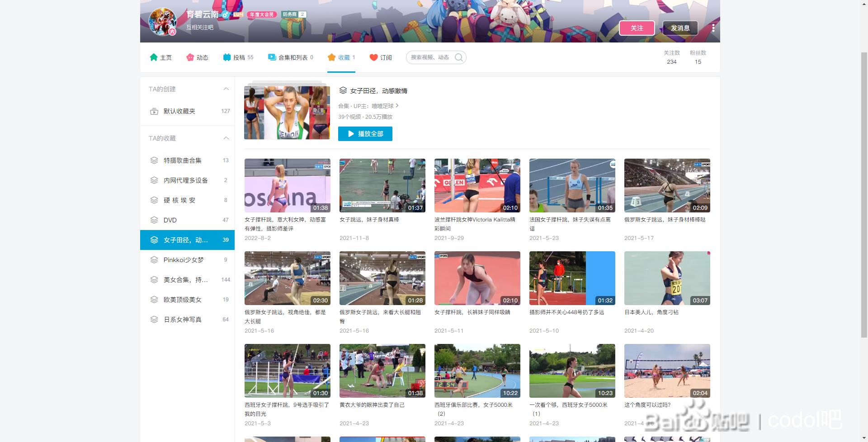The image size is (868, 442).
Task: Click the 收藏 orange star icon
Action: (332, 57)
